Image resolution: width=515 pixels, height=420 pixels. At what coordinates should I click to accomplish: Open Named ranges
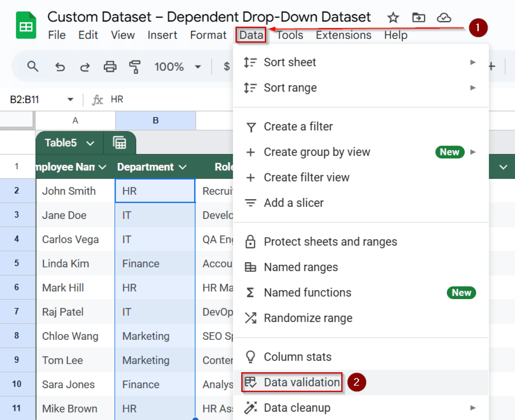point(301,267)
